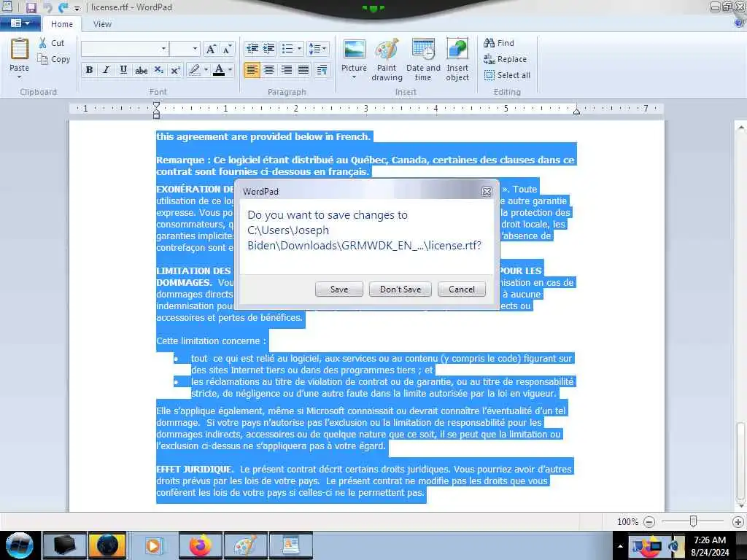
Task: Click the Save icon in quick access toolbar
Action: [31, 7]
